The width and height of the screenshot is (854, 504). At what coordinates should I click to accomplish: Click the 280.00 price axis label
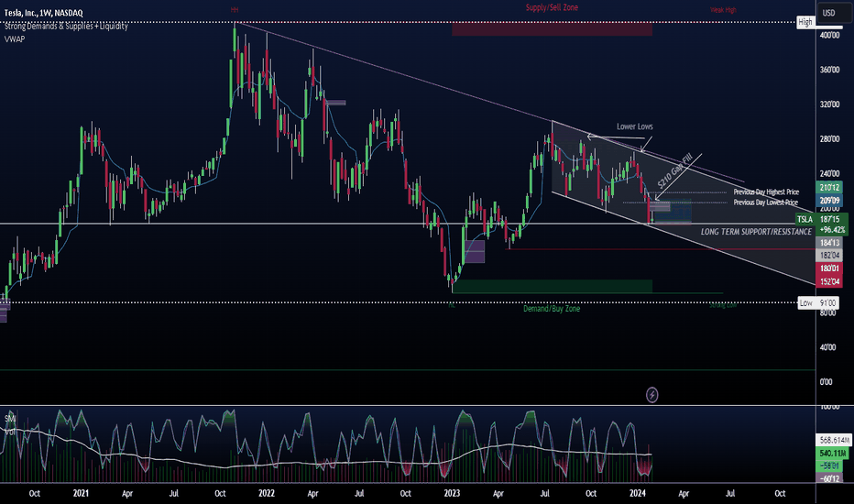pyautogui.click(x=829, y=139)
